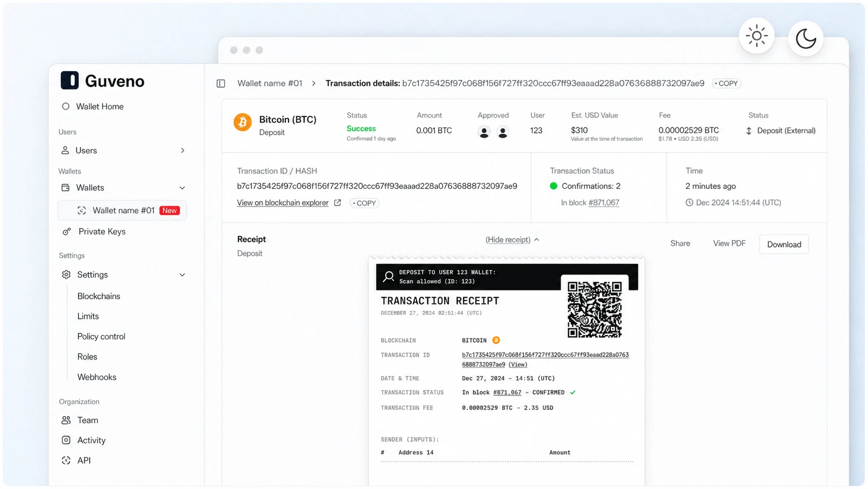Open block #871,067 link in Transaction Status
The height and width of the screenshot is (489, 868).
click(x=604, y=203)
